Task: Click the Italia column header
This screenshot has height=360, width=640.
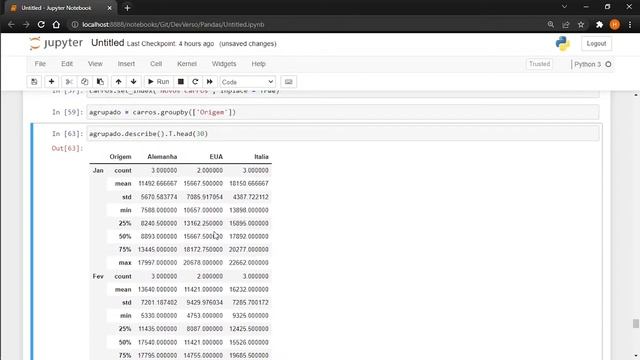Action: (x=261, y=157)
